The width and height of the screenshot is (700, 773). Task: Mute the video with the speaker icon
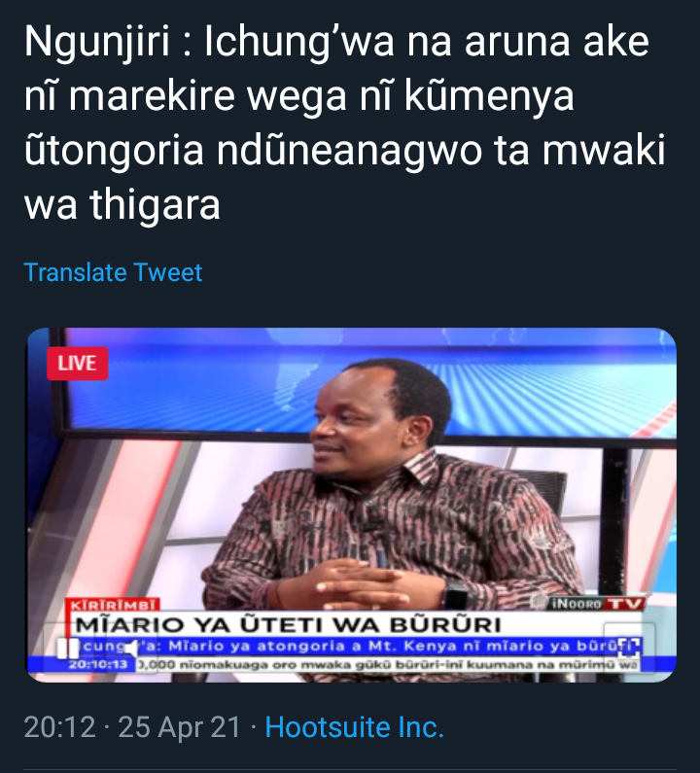(x=129, y=649)
